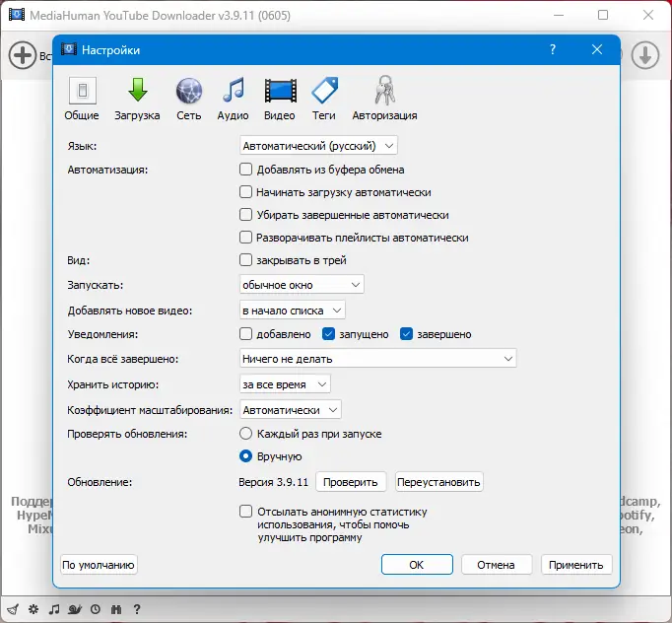Open the Загрузка tab with green arrow
This screenshot has height=623, width=672.
point(137,90)
